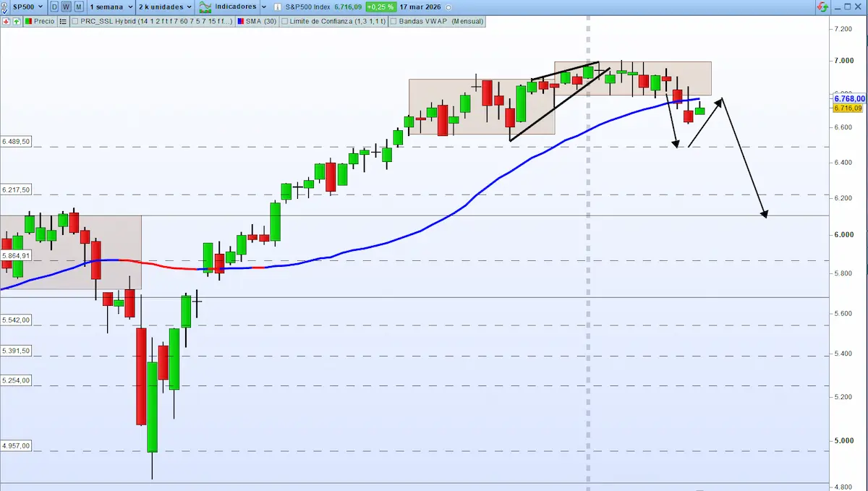Select the green buy arrow icon

coord(15,22)
